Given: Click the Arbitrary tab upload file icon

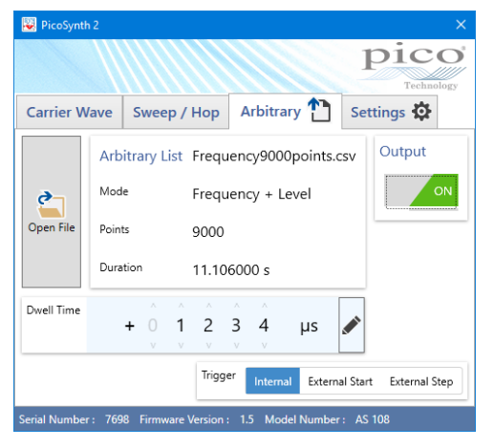Looking at the screenshot, I should click(x=319, y=110).
